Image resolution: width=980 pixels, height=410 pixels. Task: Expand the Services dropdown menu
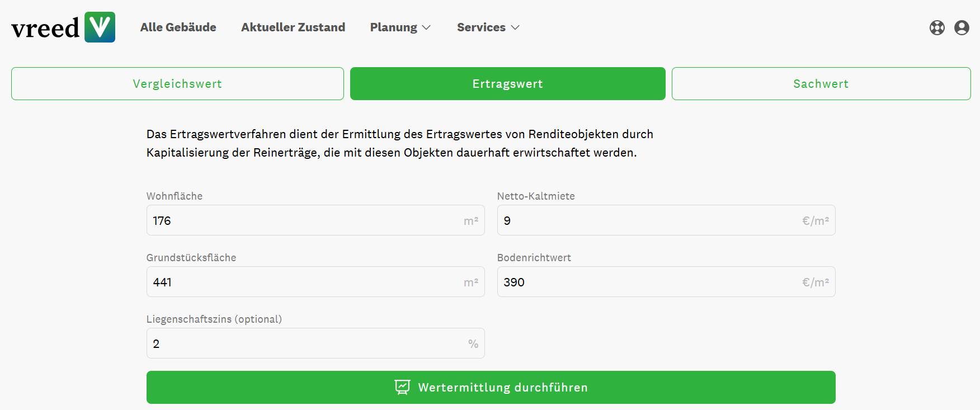tap(488, 27)
